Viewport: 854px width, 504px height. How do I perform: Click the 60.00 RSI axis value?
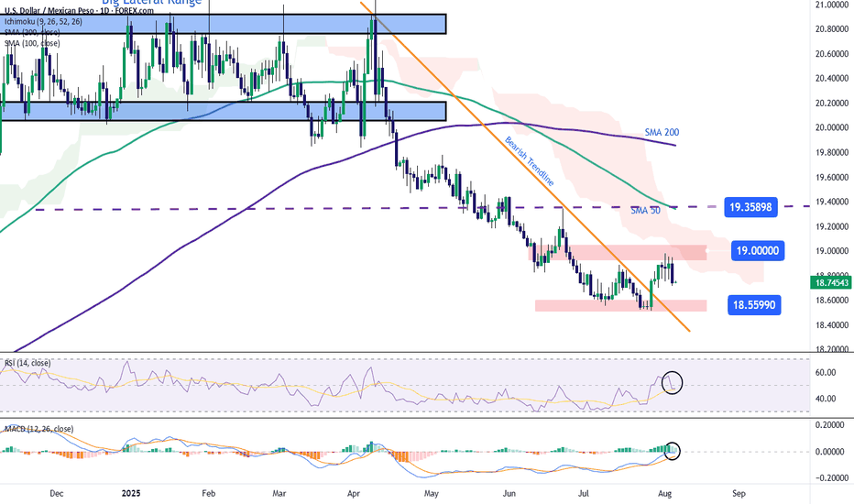826,373
